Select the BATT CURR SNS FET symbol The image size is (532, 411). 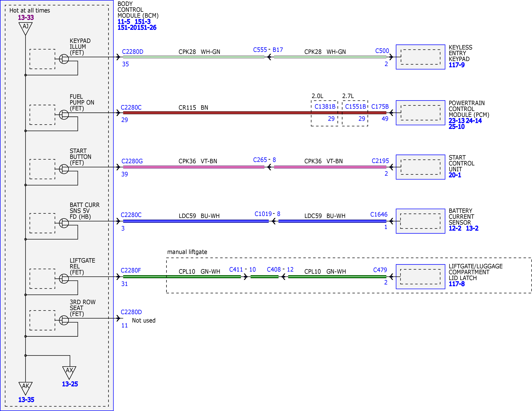click(64, 223)
